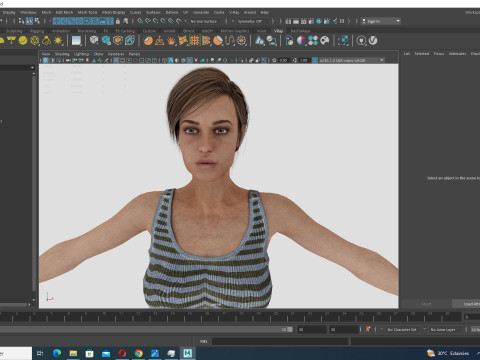Click the orange V-Ray sphere shelf icon
480x360 pixels.
148,41
